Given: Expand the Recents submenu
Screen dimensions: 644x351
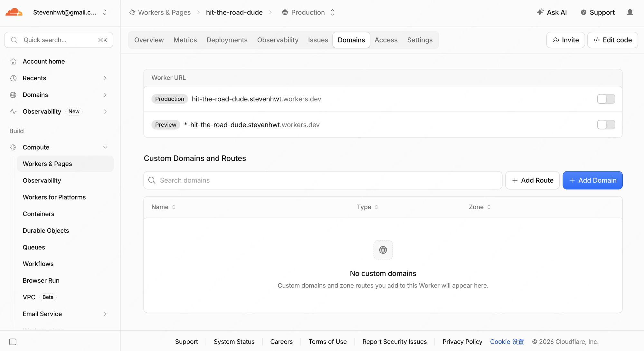Looking at the screenshot, I should [105, 78].
